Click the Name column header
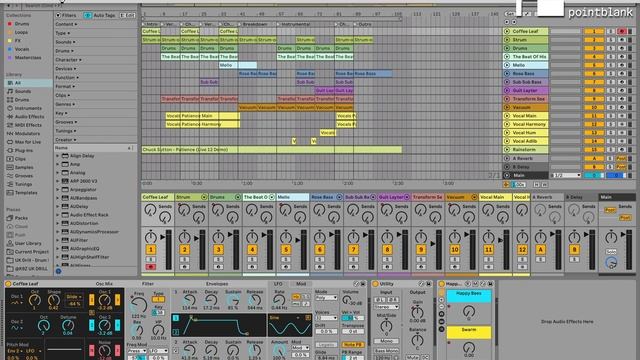 [95, 148]
